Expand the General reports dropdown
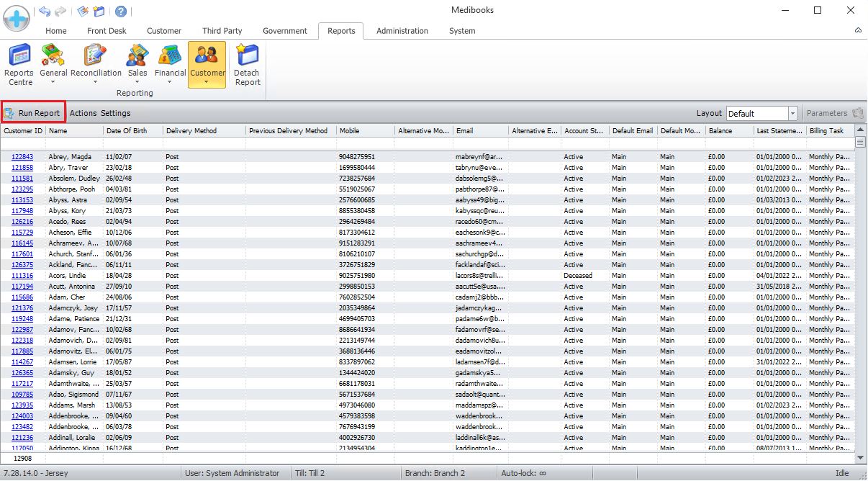 click(x=53, y=81)
